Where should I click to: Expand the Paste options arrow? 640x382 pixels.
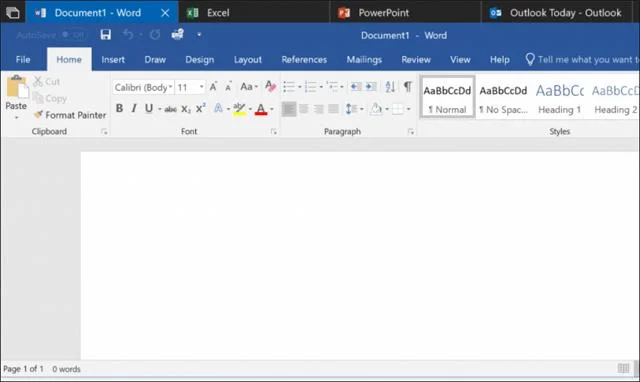click(x=16, y=118)
